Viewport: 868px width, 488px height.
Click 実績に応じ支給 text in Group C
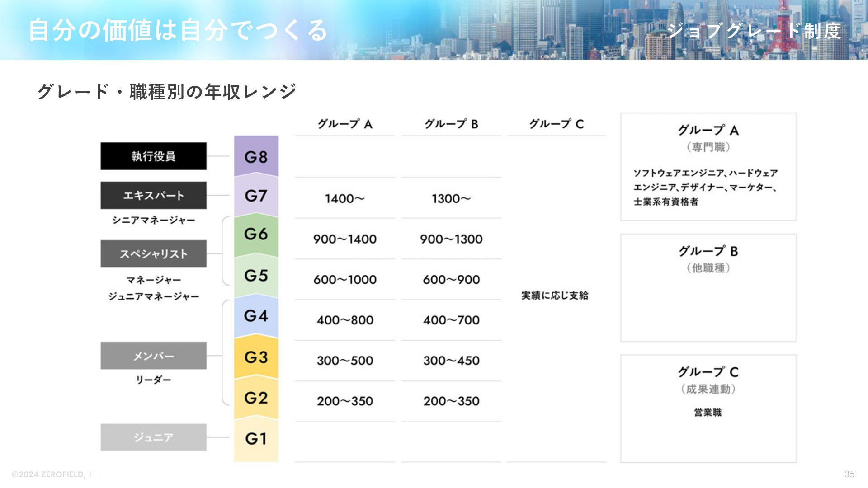(555, 296)
